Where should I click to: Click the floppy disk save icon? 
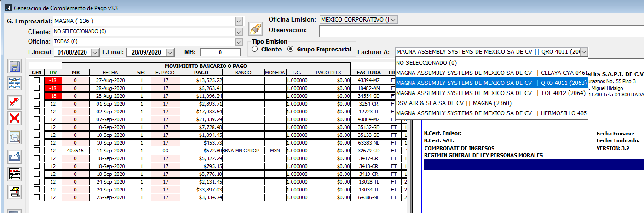tap(15, 66)
